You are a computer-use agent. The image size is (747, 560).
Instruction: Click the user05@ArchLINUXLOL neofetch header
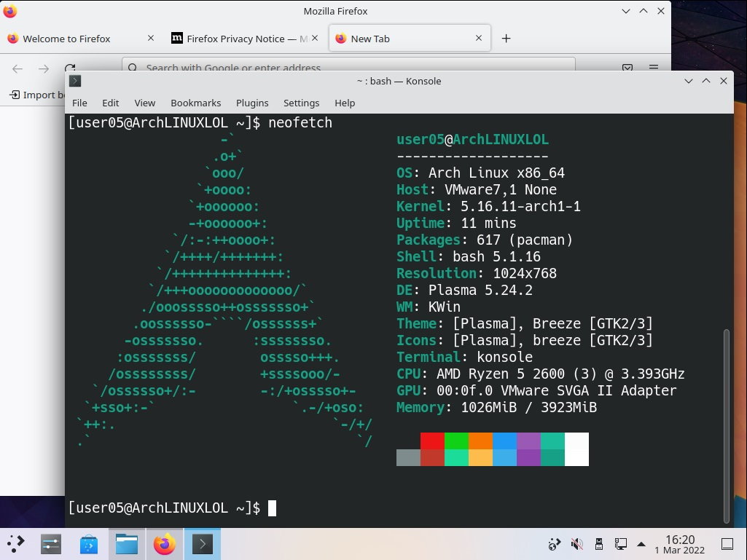click(472, 140)
